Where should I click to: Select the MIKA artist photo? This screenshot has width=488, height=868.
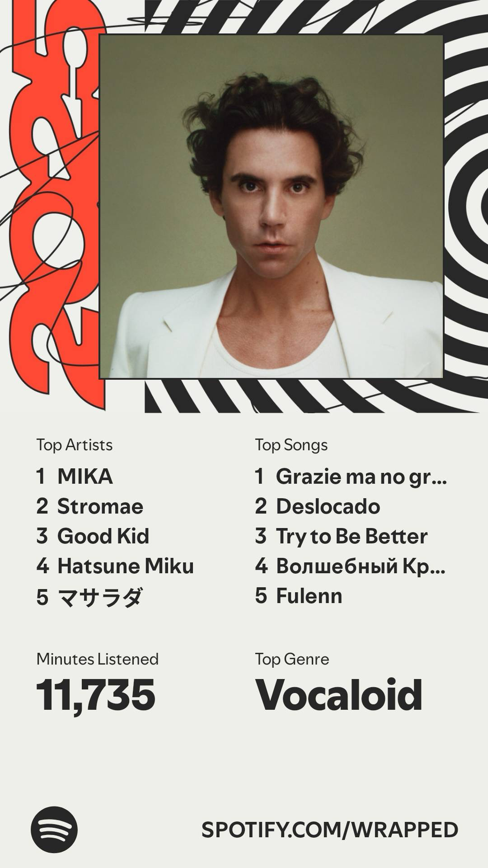271,207
